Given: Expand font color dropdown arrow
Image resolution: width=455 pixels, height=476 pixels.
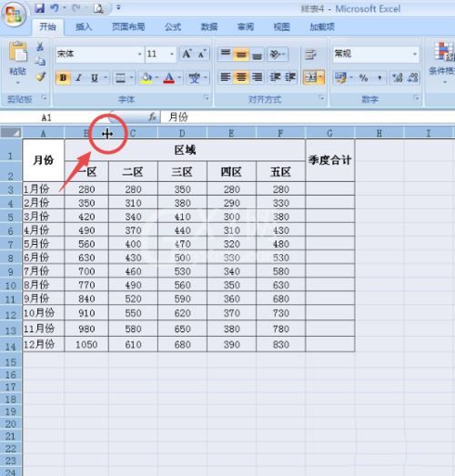Looking at the screenshot, I should coord(179,78).
